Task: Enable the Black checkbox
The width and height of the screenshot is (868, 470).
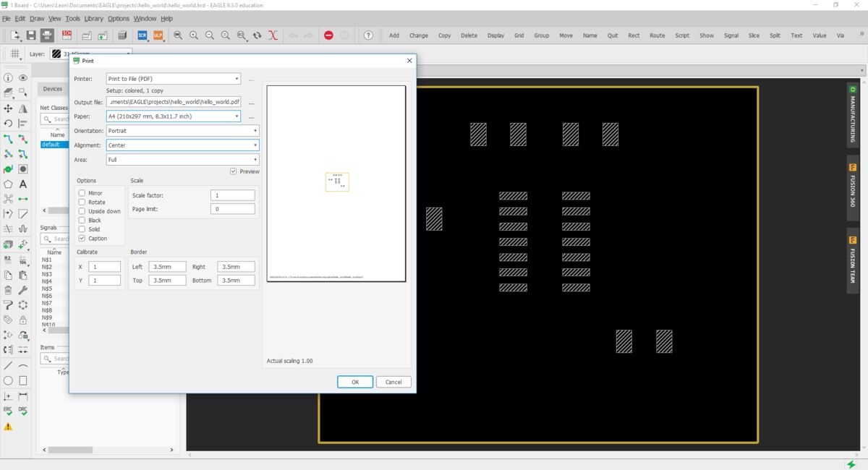Action: (82, 221)
